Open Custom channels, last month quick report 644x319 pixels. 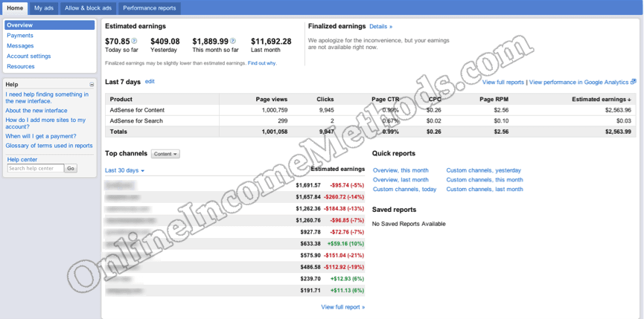tap(485, 189)
